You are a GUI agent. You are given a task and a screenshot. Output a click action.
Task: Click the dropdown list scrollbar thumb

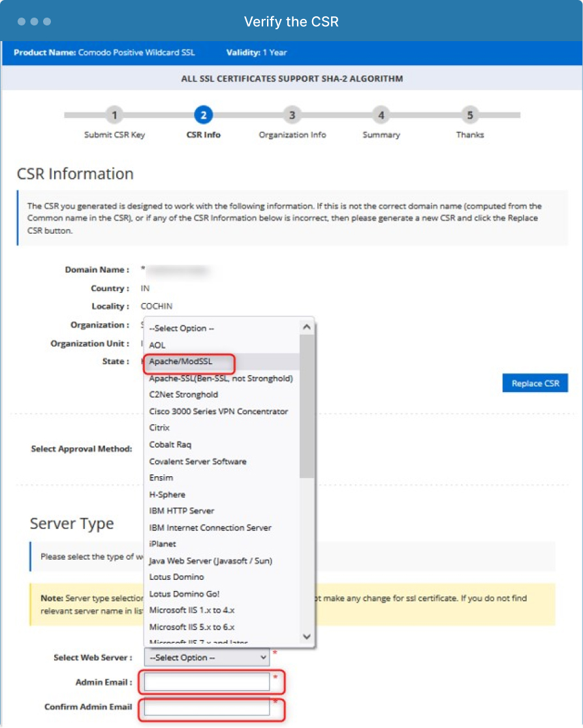[x=307, y=406]
